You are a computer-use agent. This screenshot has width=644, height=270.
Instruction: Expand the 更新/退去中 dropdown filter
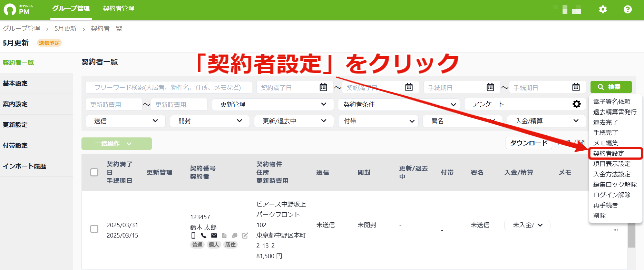tap(294, 121)
